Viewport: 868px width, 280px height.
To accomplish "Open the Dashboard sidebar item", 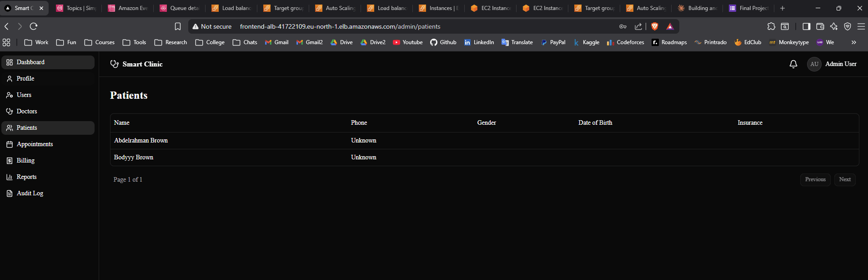I will coord(48,62).
